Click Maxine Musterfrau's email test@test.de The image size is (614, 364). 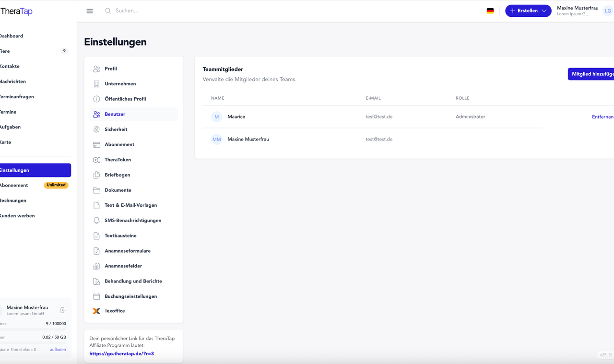379,139
